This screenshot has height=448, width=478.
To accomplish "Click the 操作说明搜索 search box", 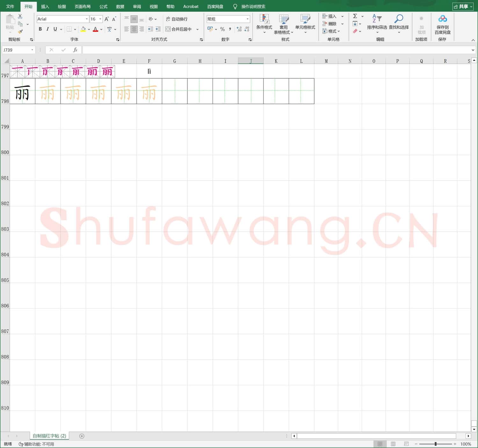I will click(x=253, y=6).
